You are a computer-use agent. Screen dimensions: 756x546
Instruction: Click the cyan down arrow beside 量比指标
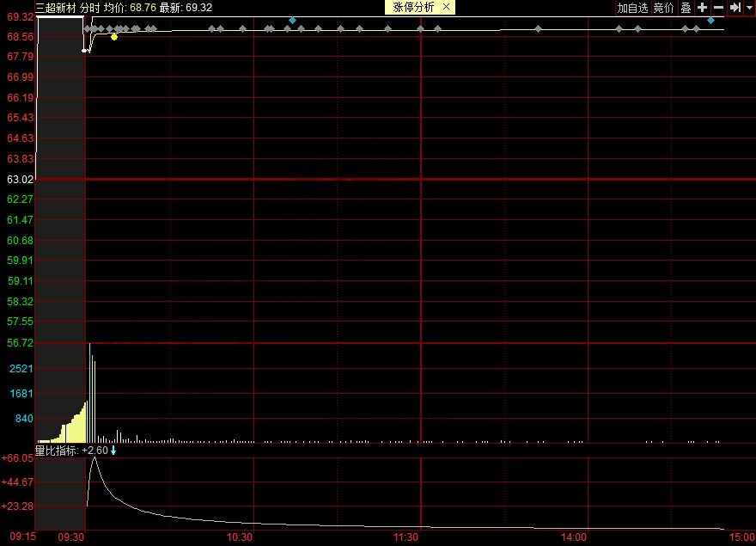point(113,451)
